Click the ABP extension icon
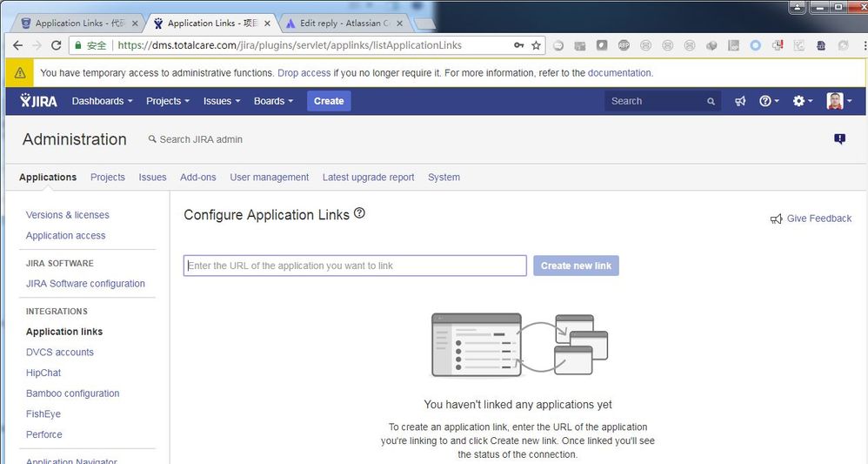Image resolution: width=868 pixels, height=464 pixels. pos(624,45)
